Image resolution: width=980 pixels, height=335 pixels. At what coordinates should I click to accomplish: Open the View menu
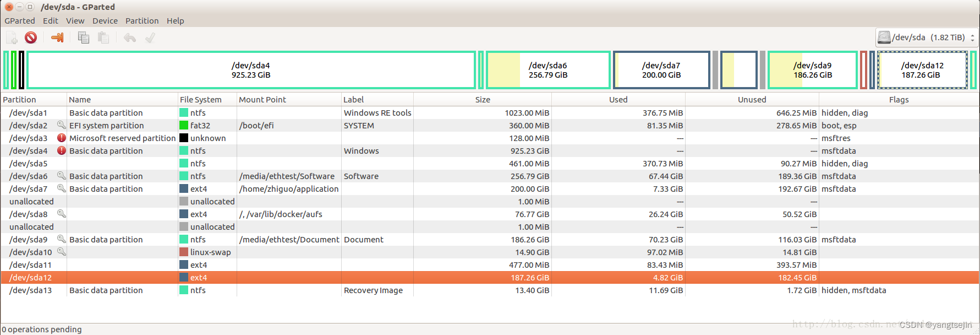pos(75,21)
